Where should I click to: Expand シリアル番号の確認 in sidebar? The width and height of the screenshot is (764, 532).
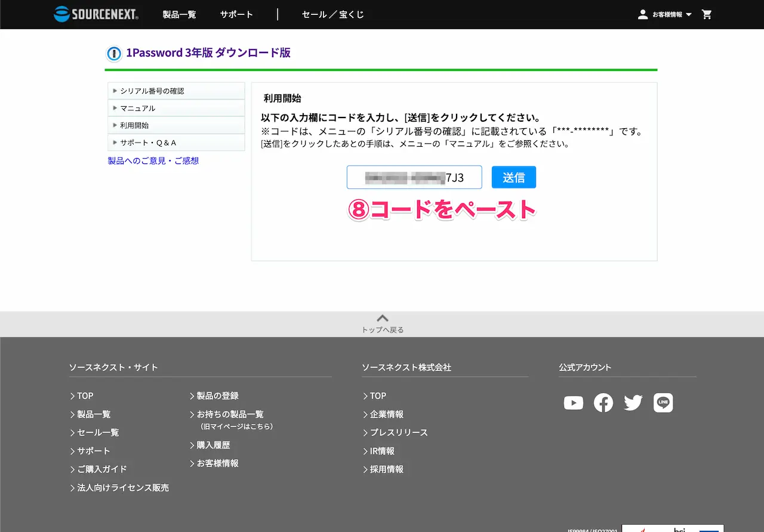tap(176, 91)
